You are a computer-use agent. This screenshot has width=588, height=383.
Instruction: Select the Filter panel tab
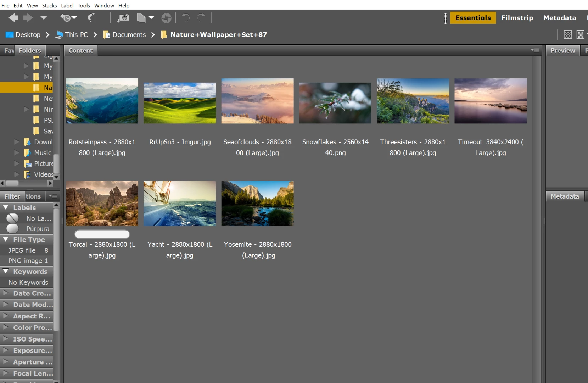click(x=12, y=196)
